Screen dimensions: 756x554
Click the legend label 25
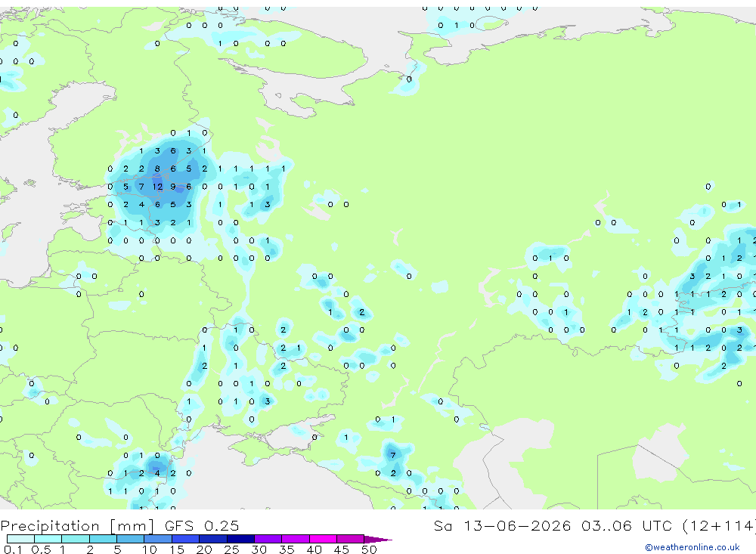(x=231, y=549)
